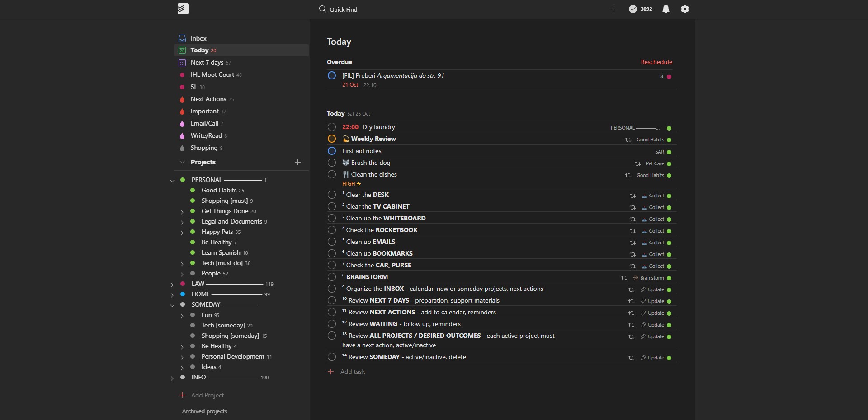This screenshot has height=420, width=868.
Task: Collapse the Projects section chevron
Action: [182, 162]
